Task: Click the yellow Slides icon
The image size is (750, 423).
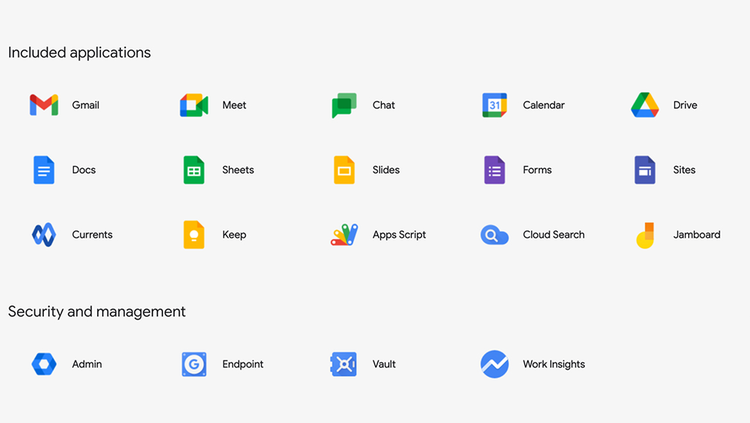Action: [344, 170]
